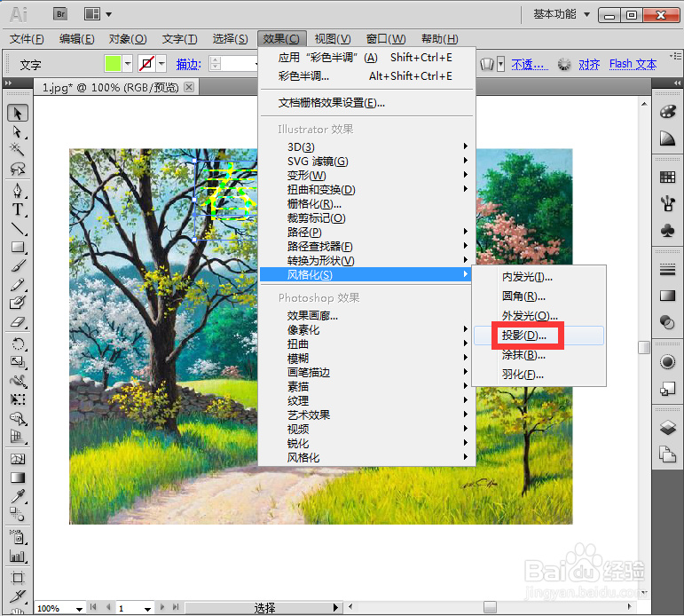Select the Selection tool (black arrow)

(x=18, y=113)
